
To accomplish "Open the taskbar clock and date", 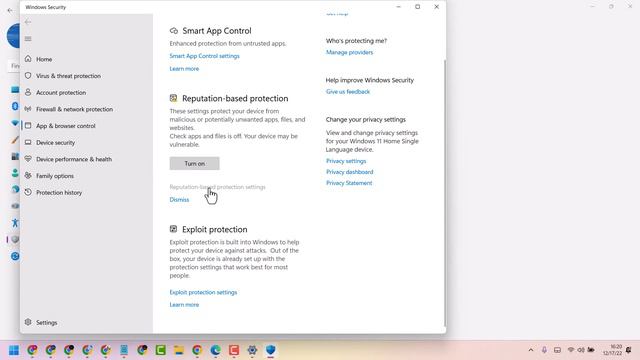I will click(x=613, y=350).
